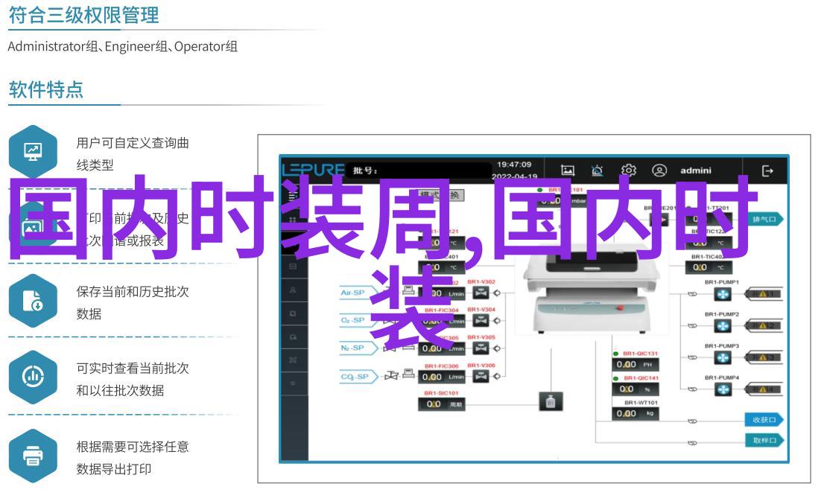Select the BR1-QIC131 pH value 0.00
The width and height of the screenshot is (824, 504).
[636, 364]
